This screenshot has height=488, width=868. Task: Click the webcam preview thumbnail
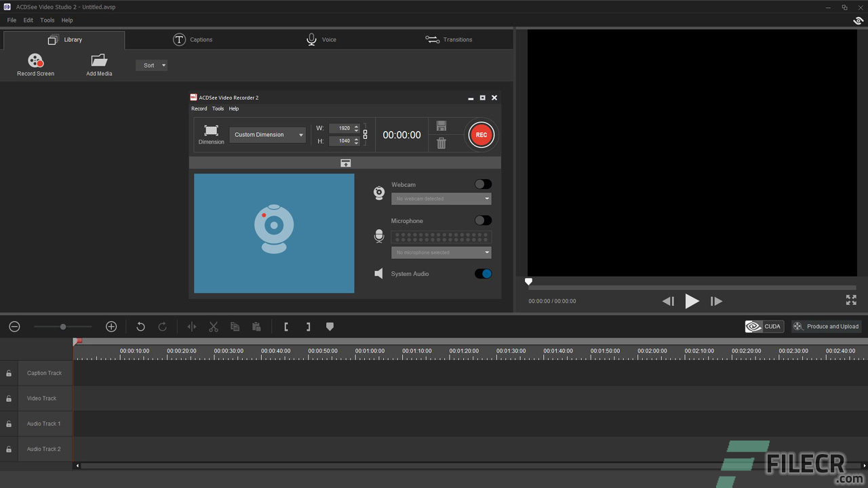pos(274,234)
